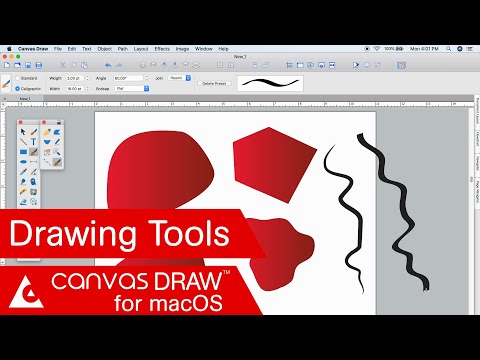Select the Eyedropper tool
The width and height of the screenshot is (480, 360).
pos(23,172)
